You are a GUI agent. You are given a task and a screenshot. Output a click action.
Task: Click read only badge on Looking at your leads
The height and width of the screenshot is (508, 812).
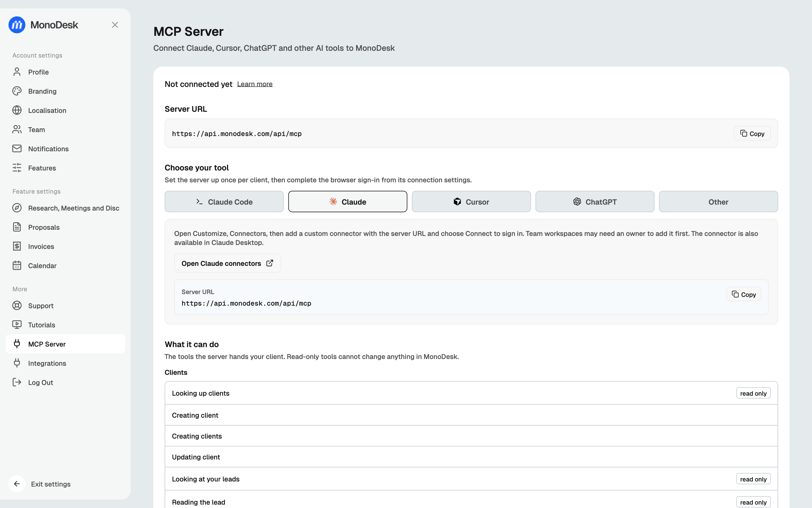pyautogui.click(x=753, y=479)
